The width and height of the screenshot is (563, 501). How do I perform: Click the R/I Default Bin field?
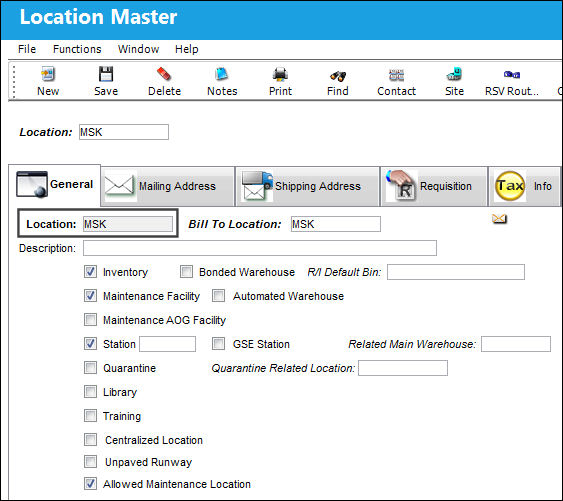[456, 272]
